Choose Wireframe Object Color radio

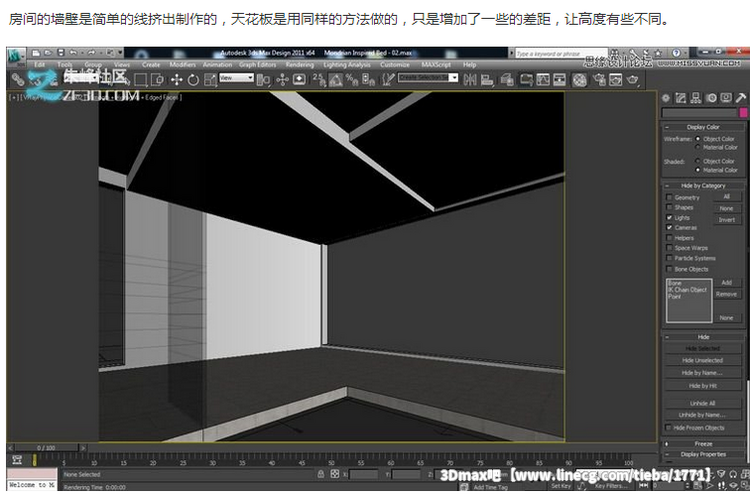[x=697, y=139]
